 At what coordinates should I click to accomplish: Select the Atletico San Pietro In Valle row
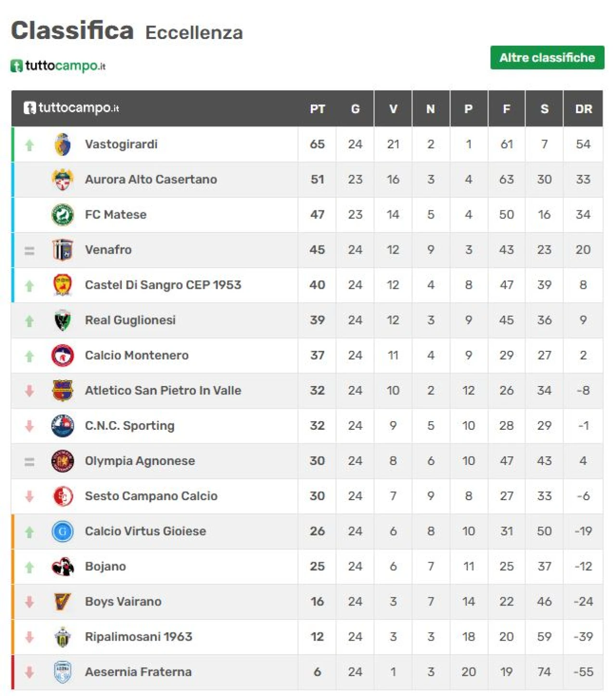pyautogui.click(x=307, y=390)
